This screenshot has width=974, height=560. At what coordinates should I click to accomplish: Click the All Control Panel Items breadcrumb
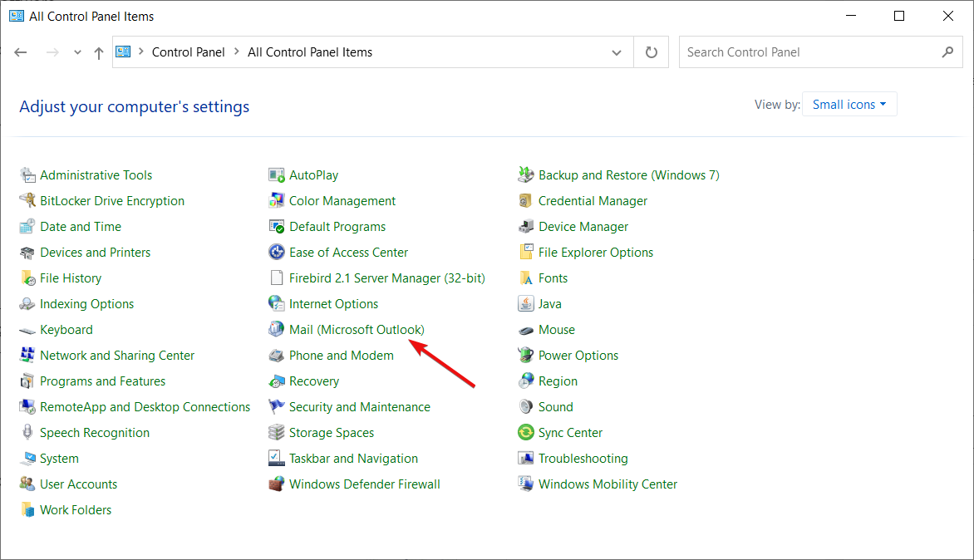[x=310, y=52]
